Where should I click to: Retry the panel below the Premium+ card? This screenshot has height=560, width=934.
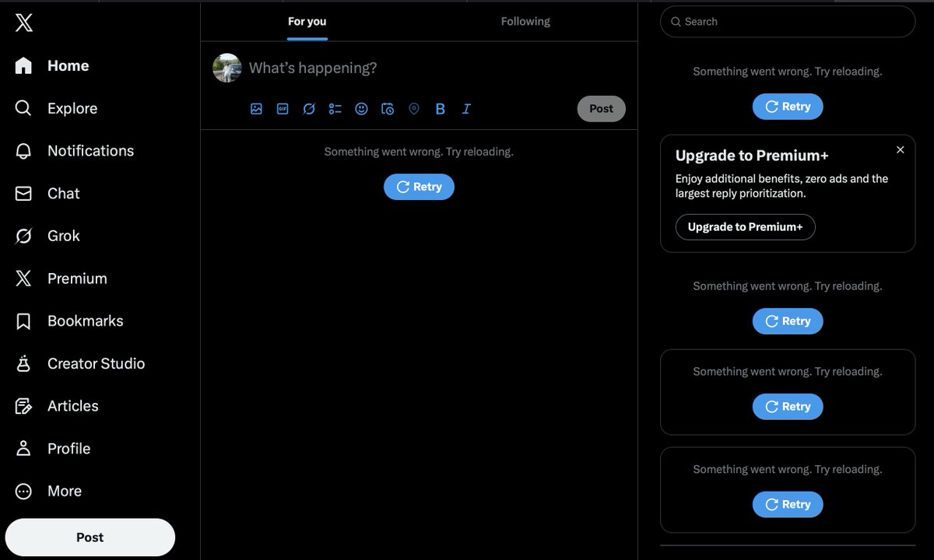(788, 321)
